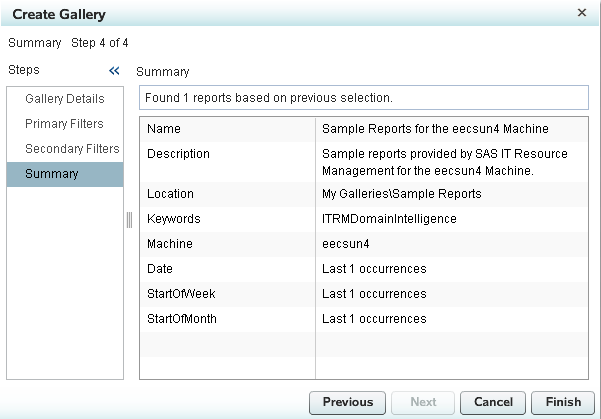This screenshot has width=601, height=419.
Task: Click the panel splitter handle
Action: [x=130, y=220]
